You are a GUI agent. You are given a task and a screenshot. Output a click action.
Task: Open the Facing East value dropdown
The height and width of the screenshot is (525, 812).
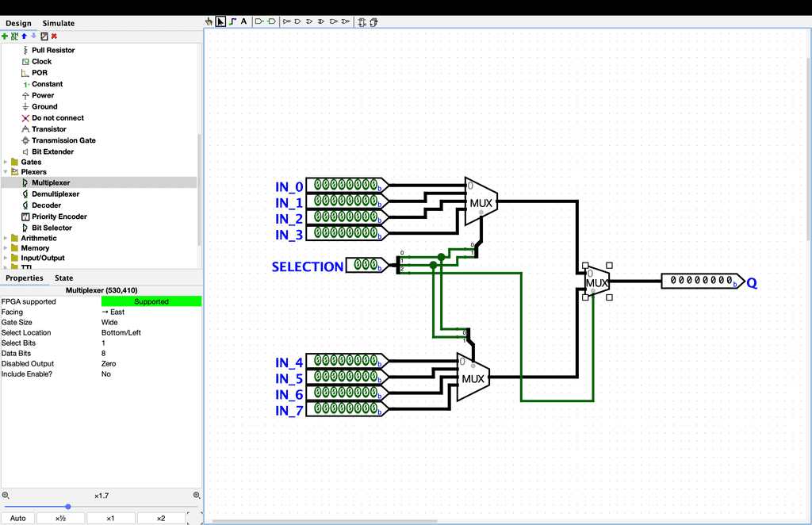coord(151,312)
